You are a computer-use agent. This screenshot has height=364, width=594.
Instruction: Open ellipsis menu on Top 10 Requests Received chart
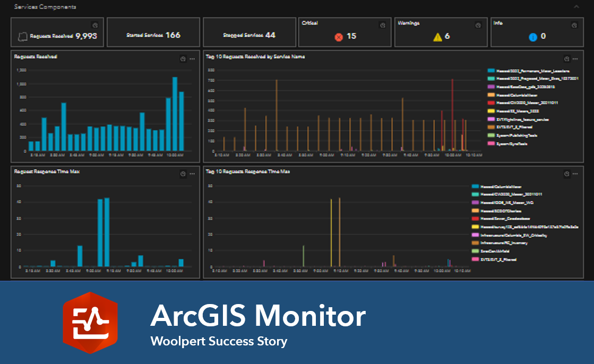coord(575,59)
